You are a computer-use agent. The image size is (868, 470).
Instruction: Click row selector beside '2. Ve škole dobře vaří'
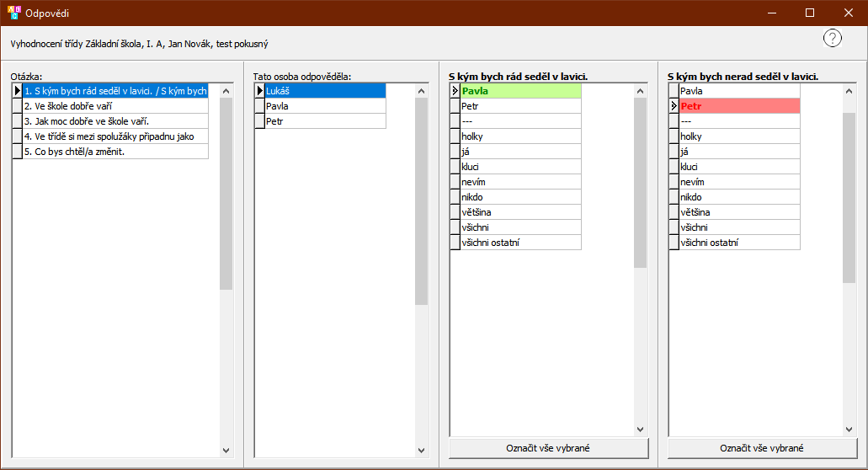[x=17, y=106]
